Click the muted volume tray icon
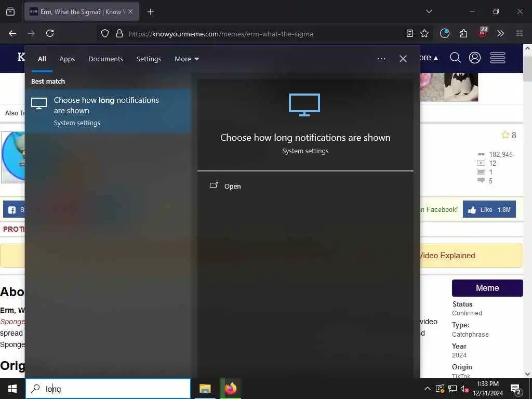The image size is (532, 399). click(x=464, y=389)
